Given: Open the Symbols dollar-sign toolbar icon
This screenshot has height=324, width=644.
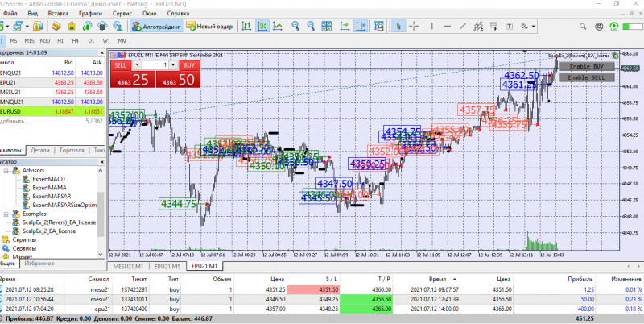Looking at the screenshot, I should click(38, 27).
